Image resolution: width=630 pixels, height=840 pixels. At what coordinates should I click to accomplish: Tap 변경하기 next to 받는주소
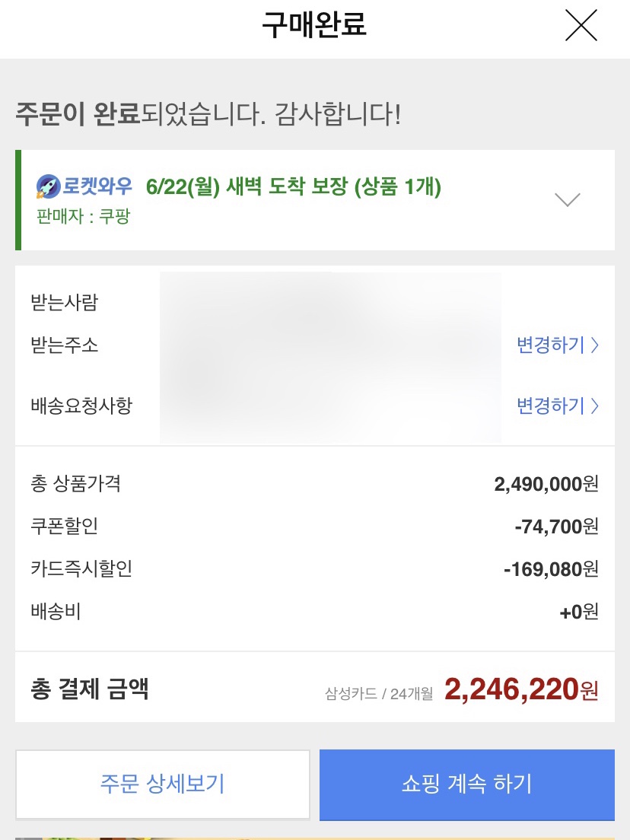(557, 345)
